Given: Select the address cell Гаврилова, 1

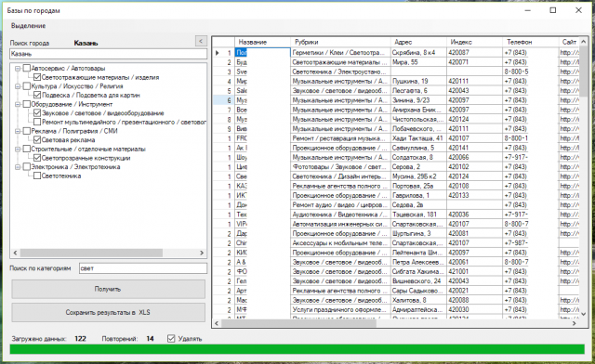Looking at the screenshot, I should point(418,195).
